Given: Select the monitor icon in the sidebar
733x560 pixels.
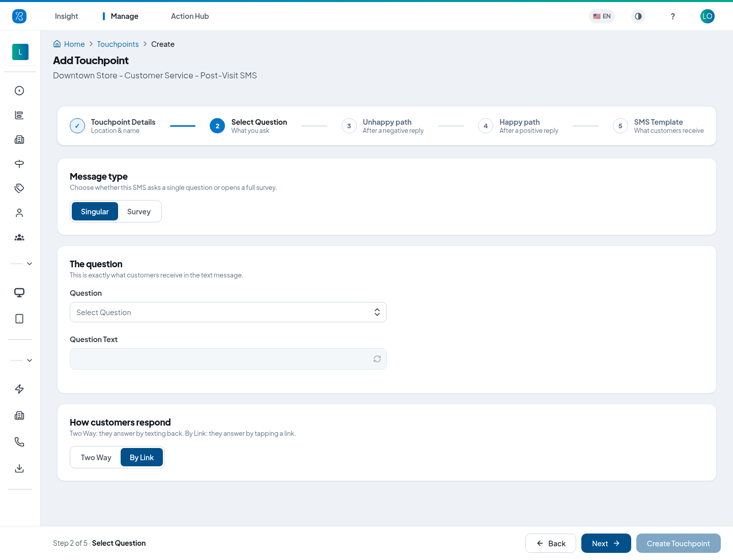Looking at the screenshot, I should [19, 292].
